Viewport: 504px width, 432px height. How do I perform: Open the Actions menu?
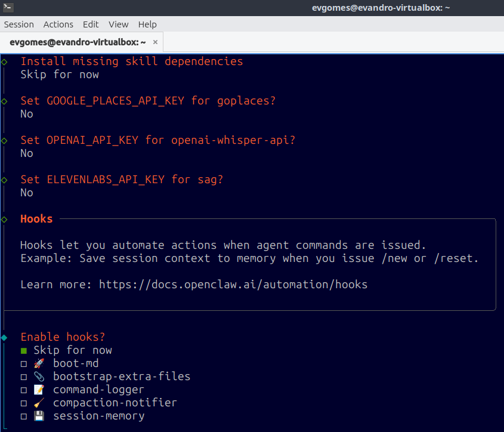click(x=58, y=24)
